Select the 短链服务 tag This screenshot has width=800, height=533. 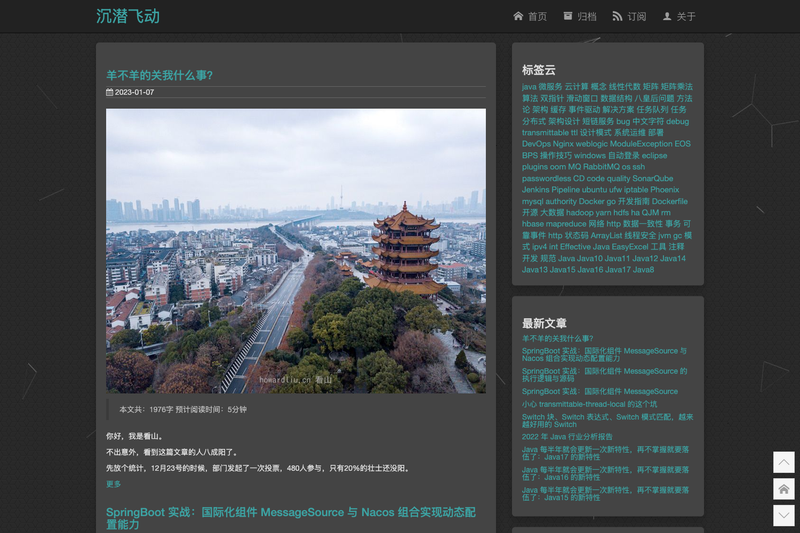coord(598,121)
